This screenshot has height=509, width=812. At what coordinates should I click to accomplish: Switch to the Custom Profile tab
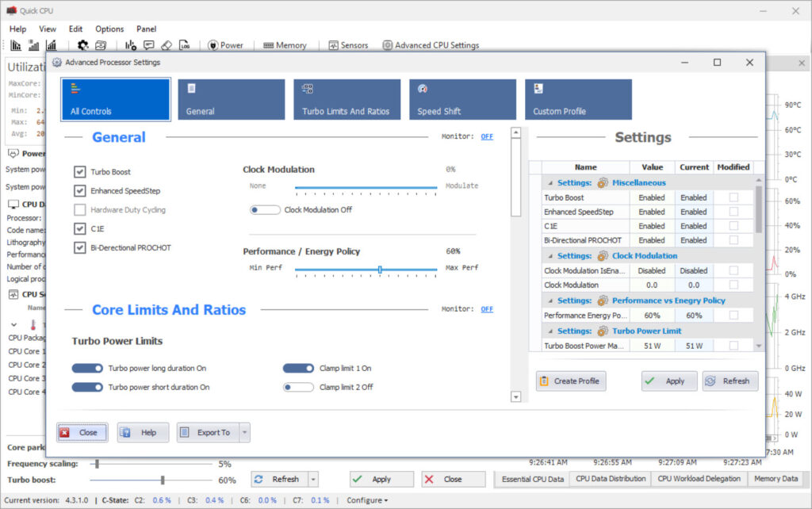coord(578,99)
